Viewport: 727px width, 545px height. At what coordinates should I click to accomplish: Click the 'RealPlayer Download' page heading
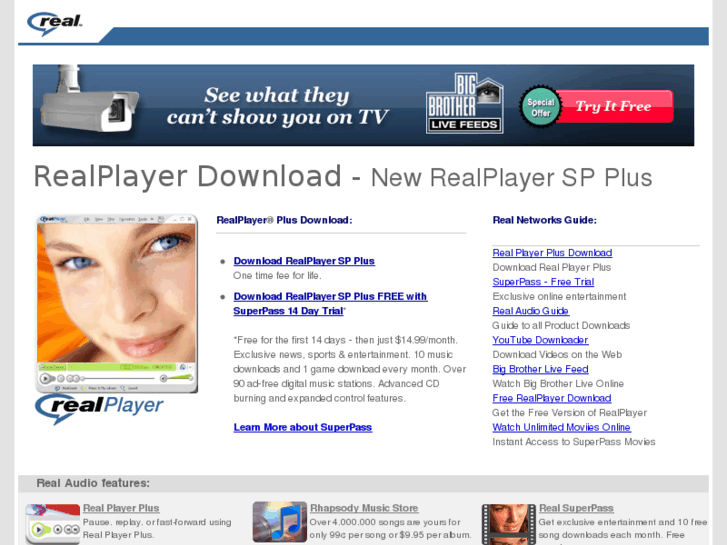coord(188,177)
